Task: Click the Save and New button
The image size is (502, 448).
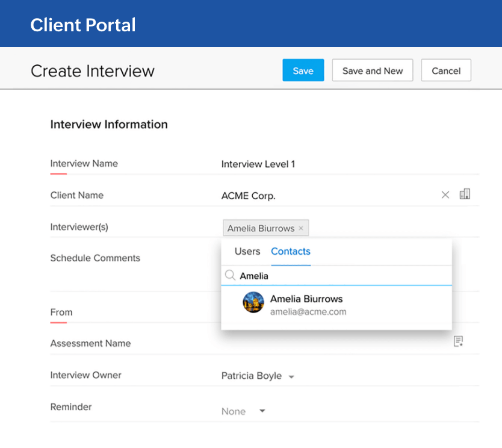Action: pos(372,70)
